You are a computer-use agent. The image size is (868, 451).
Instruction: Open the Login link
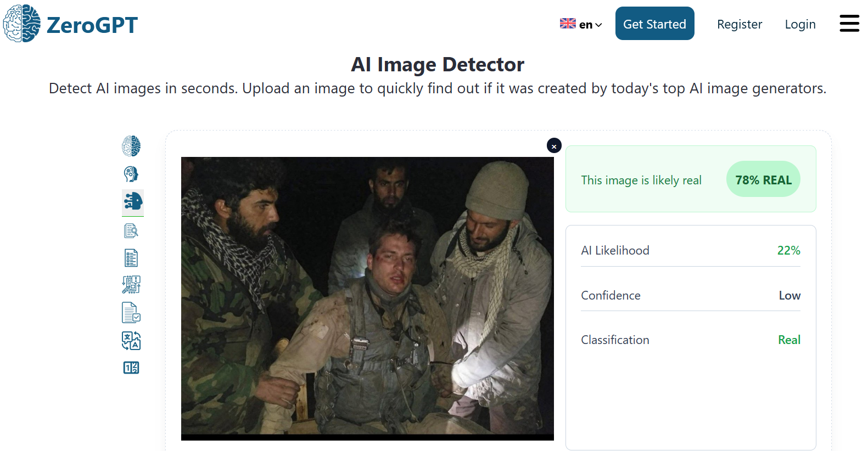800,24
